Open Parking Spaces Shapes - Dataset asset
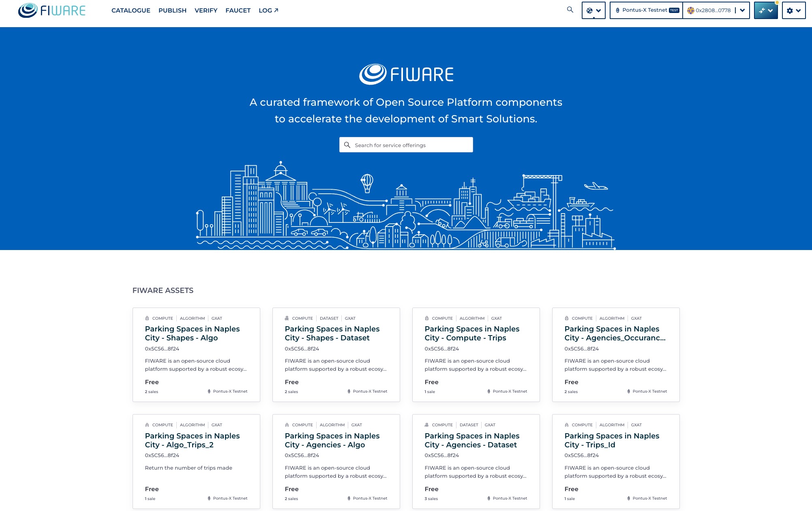Screen dimensions: 812x511 coord(336,355)
